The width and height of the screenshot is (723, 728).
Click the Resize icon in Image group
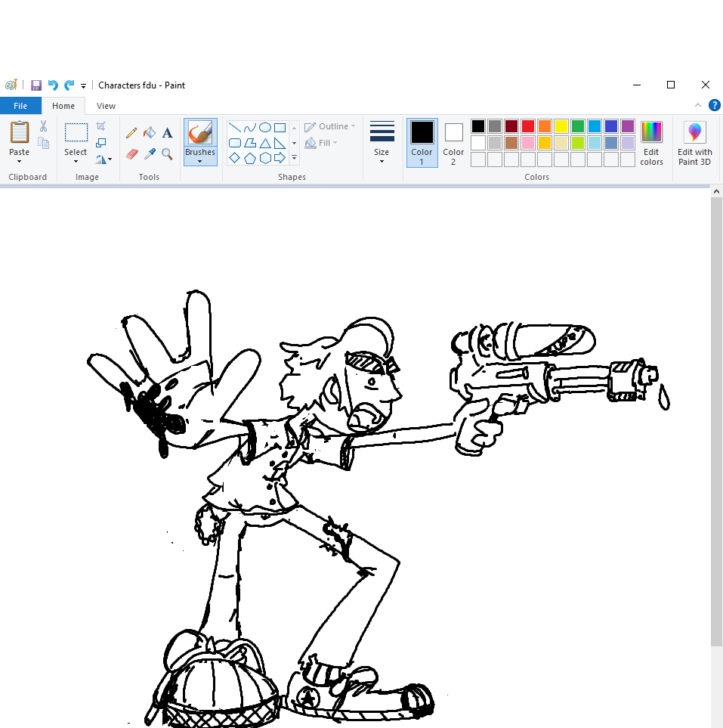pyautogui.click(x=100, y=143)
